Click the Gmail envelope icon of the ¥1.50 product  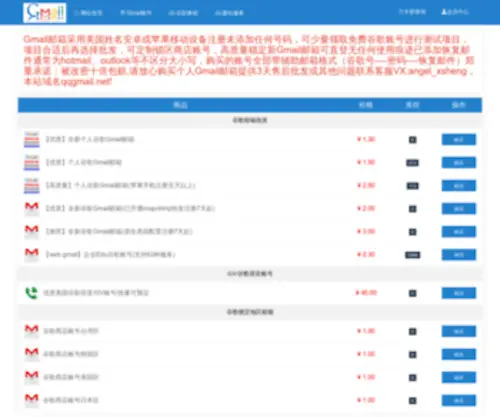[x=32, y=162]
